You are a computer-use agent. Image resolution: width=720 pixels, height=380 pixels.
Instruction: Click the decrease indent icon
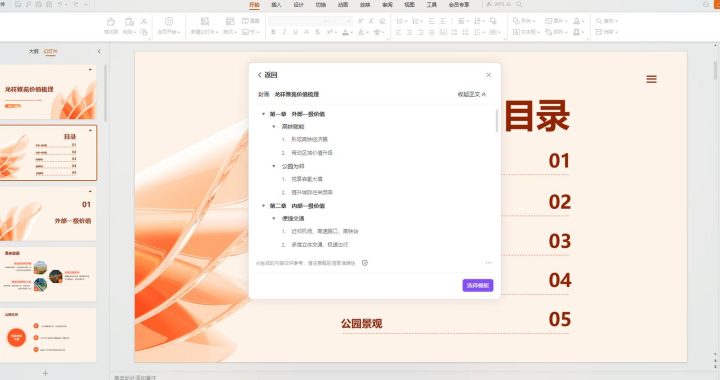(432, 21)
